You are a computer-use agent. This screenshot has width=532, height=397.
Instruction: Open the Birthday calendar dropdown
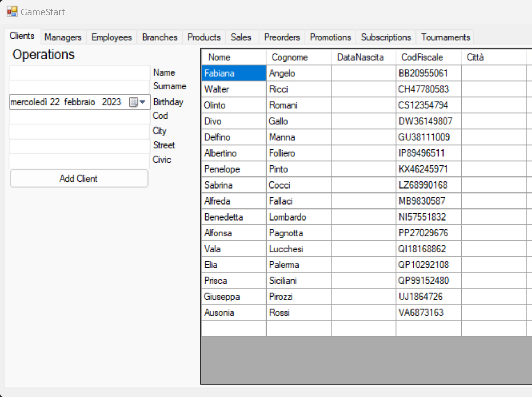point(138,102)
